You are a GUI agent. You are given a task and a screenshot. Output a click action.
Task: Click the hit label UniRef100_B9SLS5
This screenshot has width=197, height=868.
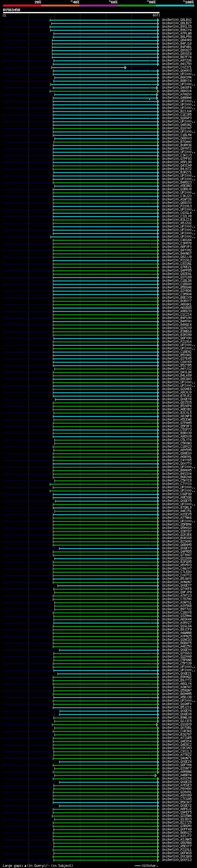pos(177,26)
